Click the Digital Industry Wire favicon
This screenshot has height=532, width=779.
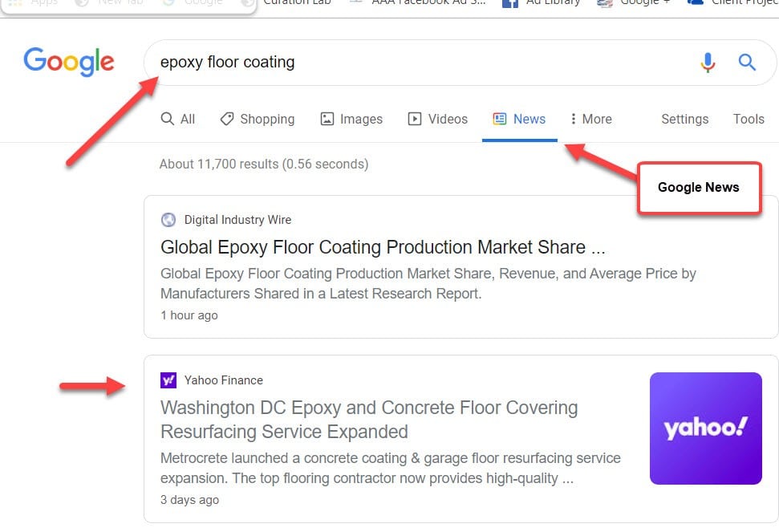point(168,219)
